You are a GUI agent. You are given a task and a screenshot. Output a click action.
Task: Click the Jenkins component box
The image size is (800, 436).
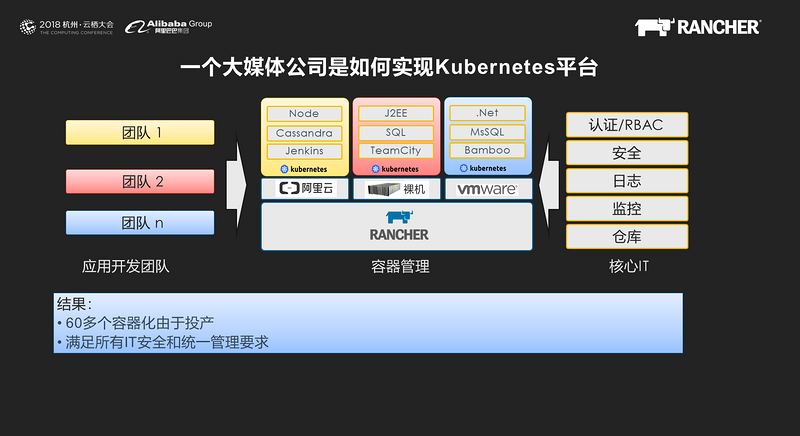304,151
